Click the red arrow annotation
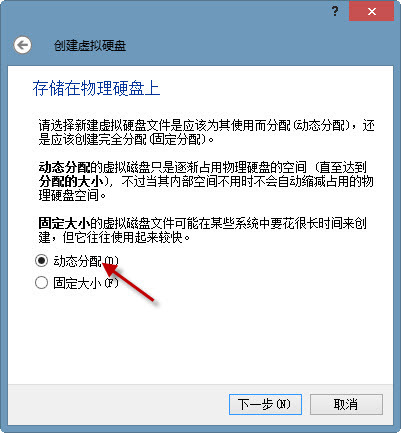401x433 pixels. pyautogui.click(x=129, y=282)
